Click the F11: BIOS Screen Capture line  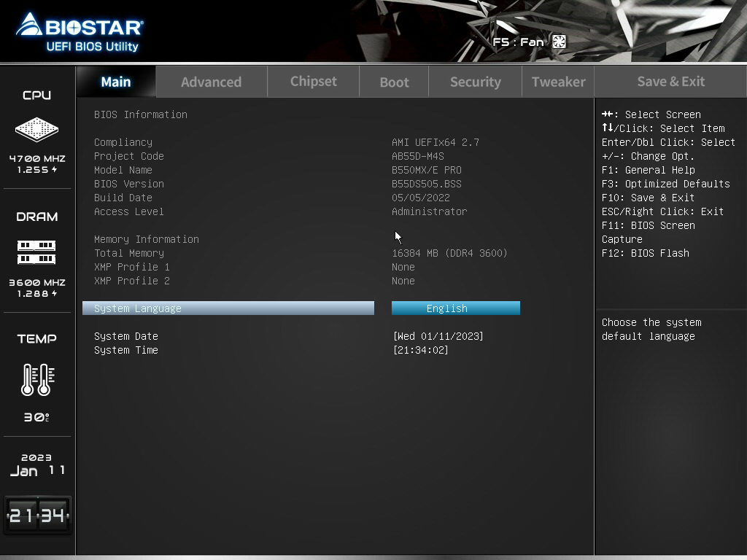[648, 233]
